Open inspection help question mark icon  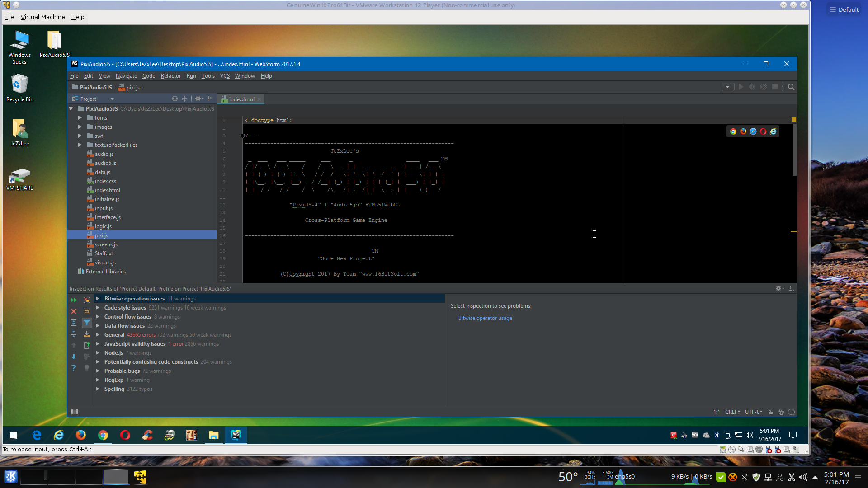(x=74, y=368)
